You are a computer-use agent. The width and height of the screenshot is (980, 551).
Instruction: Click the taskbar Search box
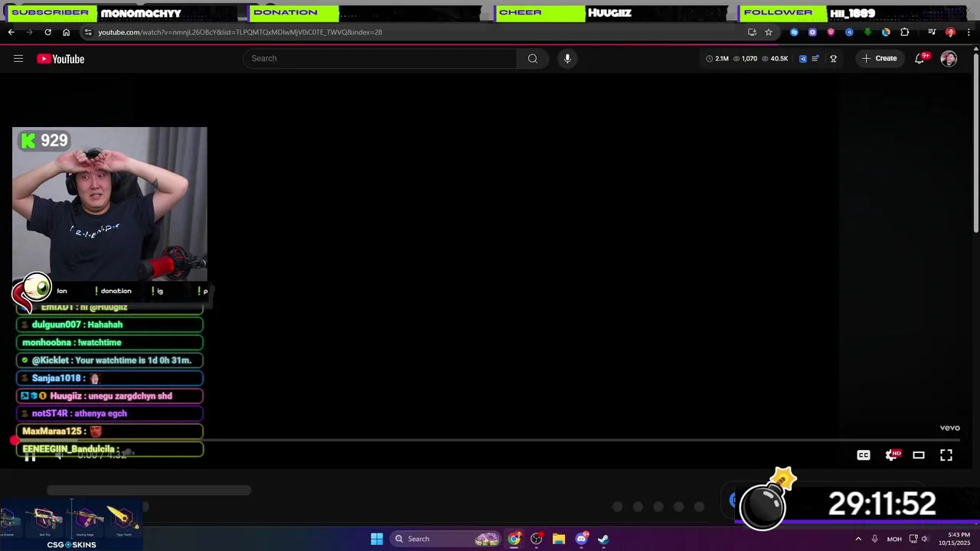446,539
